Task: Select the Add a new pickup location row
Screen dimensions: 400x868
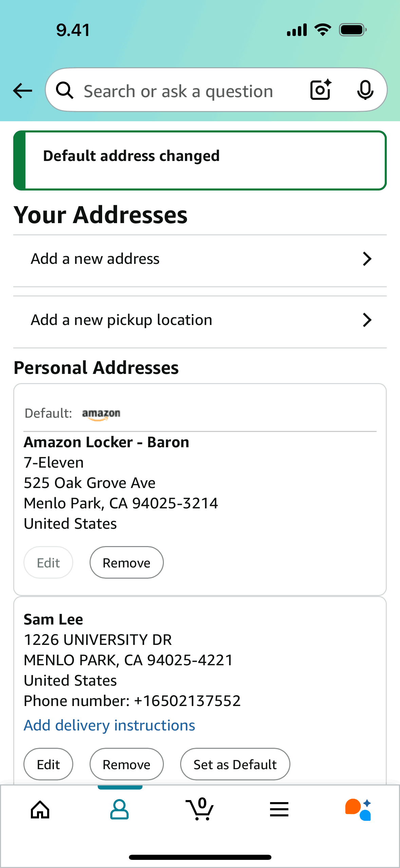Action: pyautogui.click(x=170, y=320)
